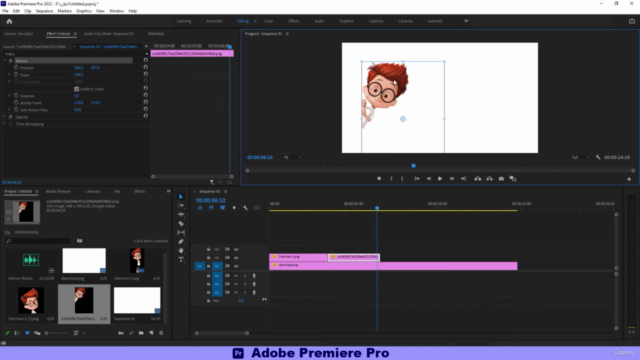The width and height of the screenshot is (640, 360).
Task: Select the Sherman-1.png clip on the timeline
Action: (x=298, y=257)
